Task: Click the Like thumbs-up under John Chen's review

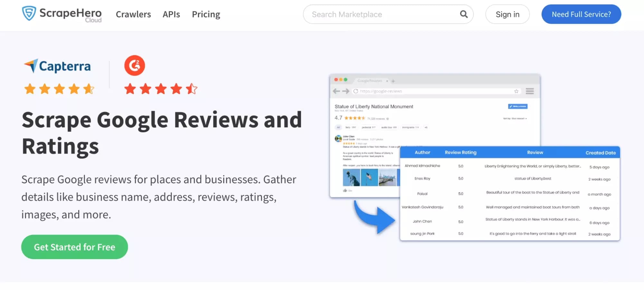Action: (345, 190)
